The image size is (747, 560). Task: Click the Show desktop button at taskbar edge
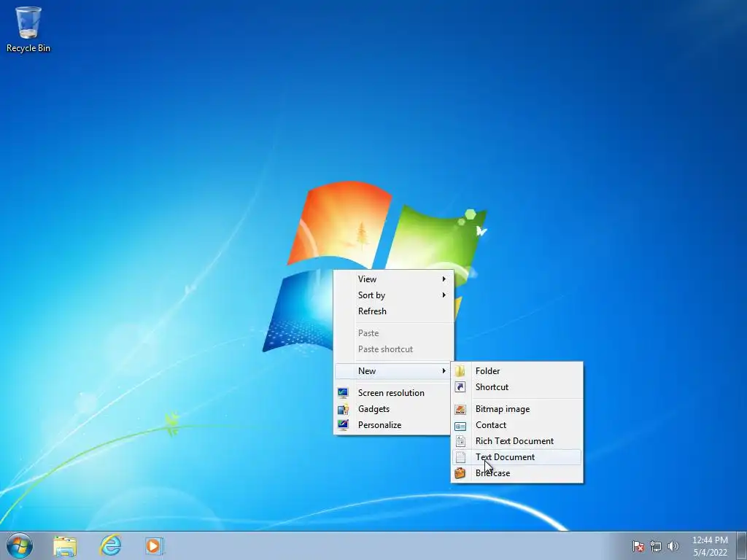[x=742, y=545]
